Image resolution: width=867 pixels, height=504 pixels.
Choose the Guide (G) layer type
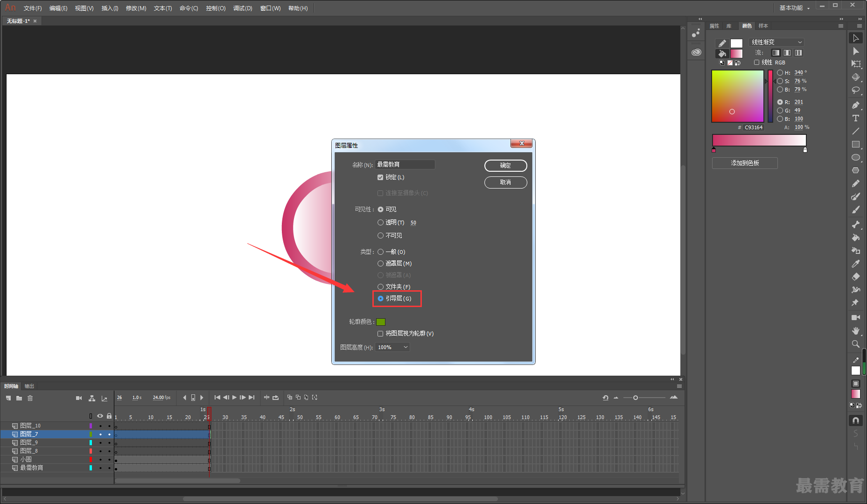click(380, 299)
